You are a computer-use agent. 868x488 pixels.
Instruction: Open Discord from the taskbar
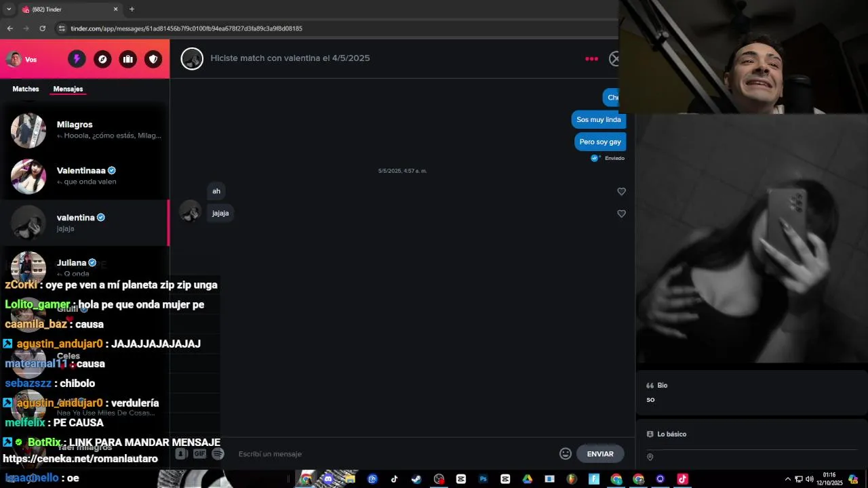328,479
